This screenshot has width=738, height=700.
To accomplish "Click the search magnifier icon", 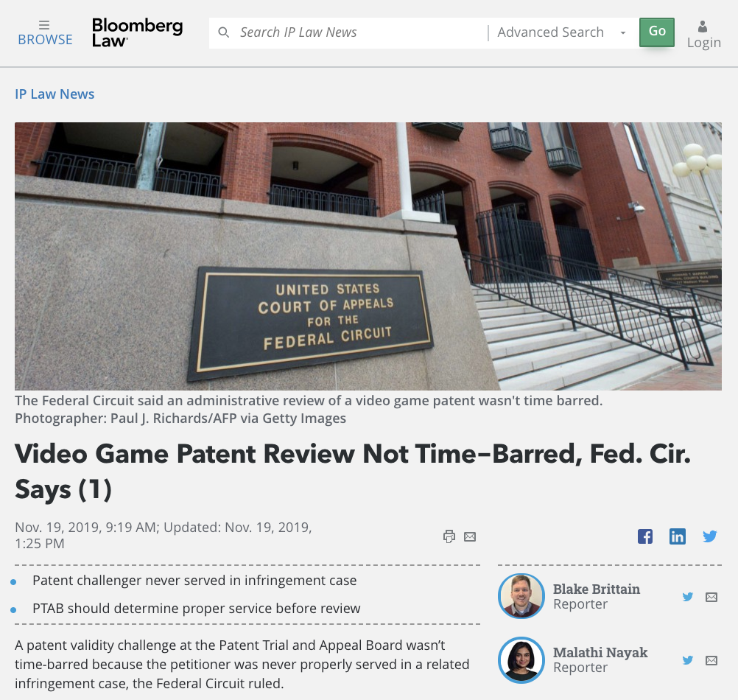I will pos(224,32).
